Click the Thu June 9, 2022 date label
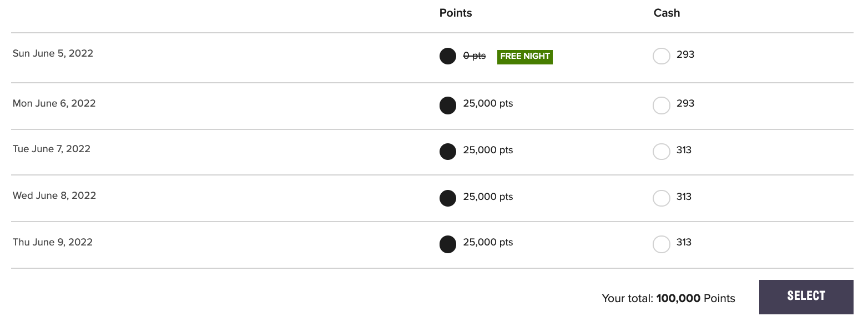Image resolution: width=868 pixels, height=321 pixels. (52, 243)
